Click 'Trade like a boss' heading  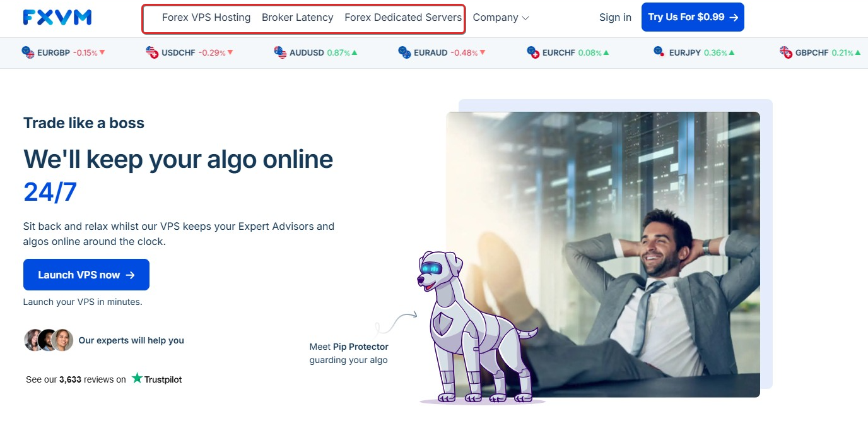84,122
